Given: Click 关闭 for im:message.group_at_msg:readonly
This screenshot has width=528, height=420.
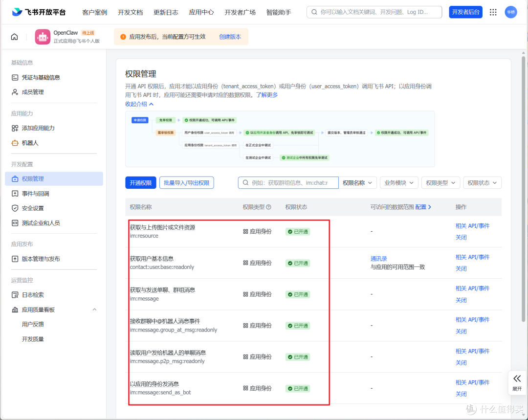Looking at the screenshot, I should [x=461, y=332].
